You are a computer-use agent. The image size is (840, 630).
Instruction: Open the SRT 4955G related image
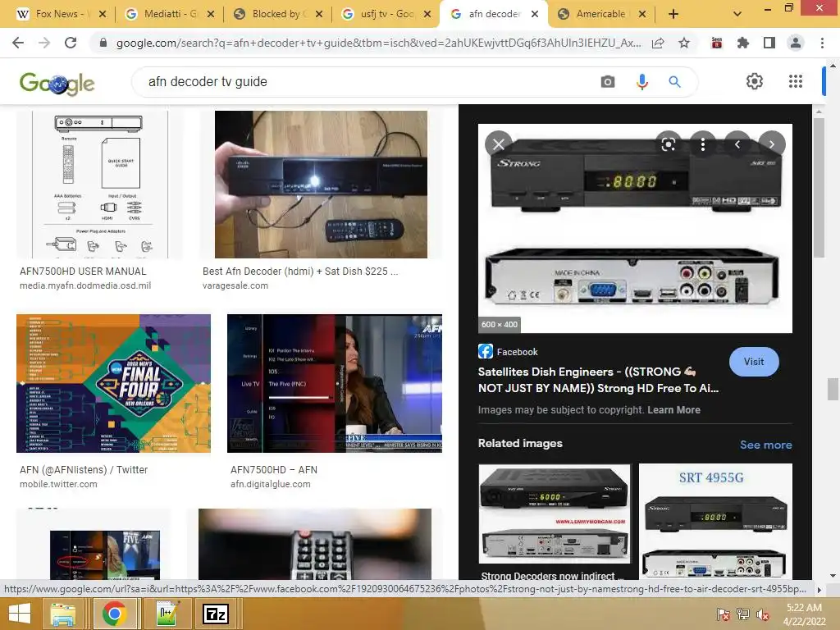click(x=715, y=521)
